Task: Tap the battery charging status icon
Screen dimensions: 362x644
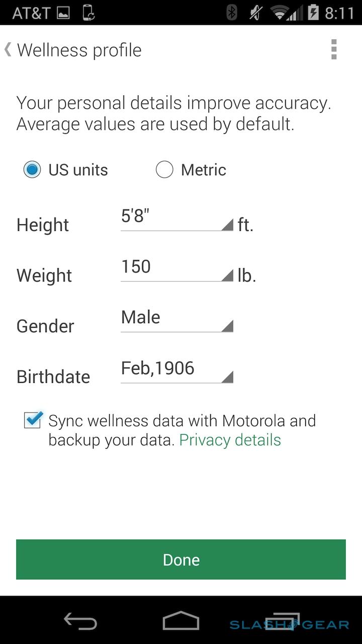Action: click(x=314, y=13)
